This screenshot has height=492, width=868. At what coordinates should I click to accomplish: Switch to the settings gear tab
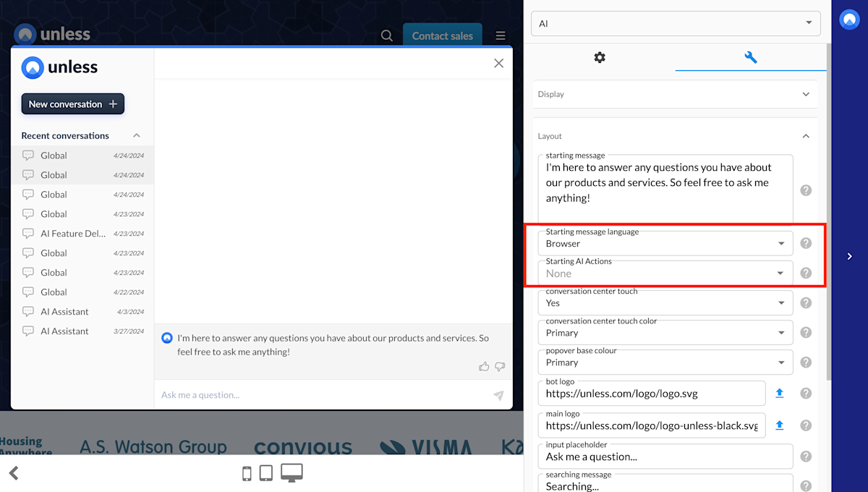600,58
